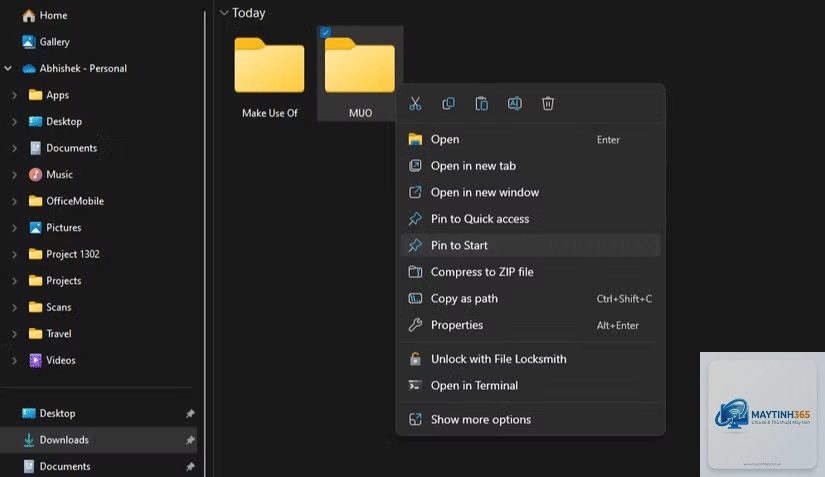Screen dimensions: 825x477
Task: Select Pin to Quick access
Action: pos(530,219)
